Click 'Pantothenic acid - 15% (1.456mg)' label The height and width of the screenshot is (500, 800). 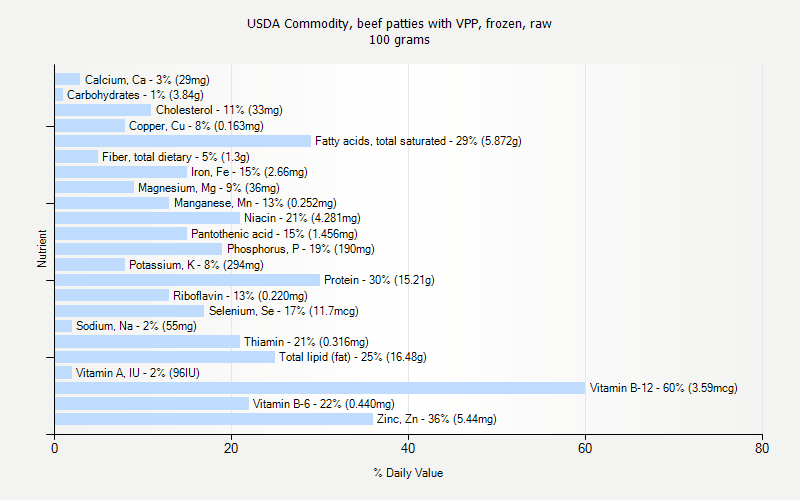point(274,234)
